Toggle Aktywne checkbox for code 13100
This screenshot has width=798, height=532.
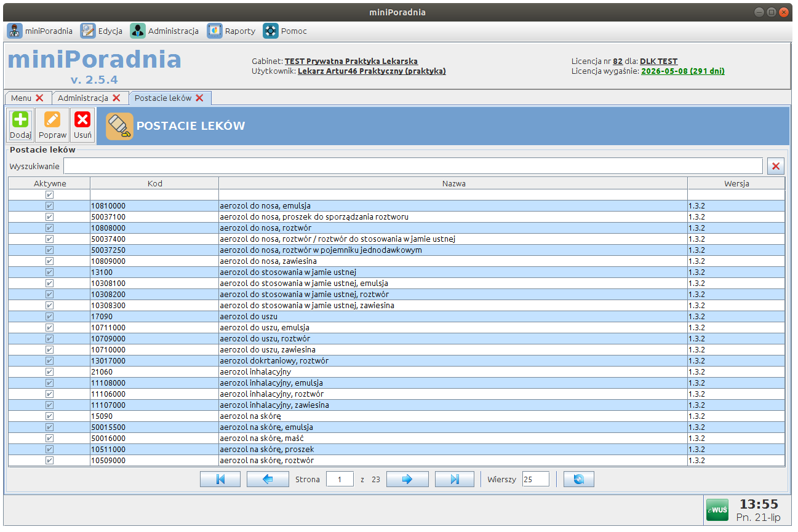(x=49, y=272)
